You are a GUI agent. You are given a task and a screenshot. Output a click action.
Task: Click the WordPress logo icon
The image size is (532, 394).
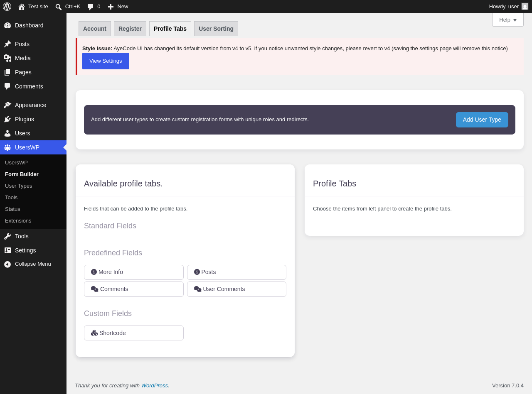7,7
